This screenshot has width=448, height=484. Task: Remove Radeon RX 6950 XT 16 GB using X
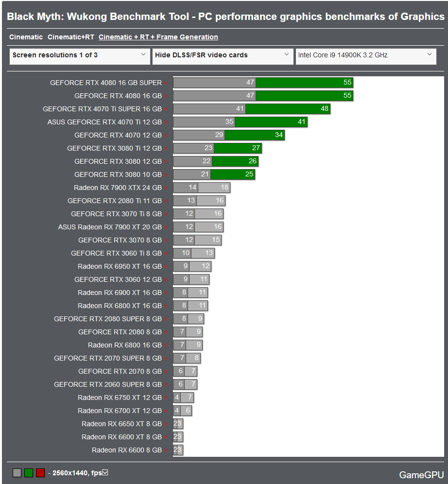pyautogui.click(x=166, y=267)
